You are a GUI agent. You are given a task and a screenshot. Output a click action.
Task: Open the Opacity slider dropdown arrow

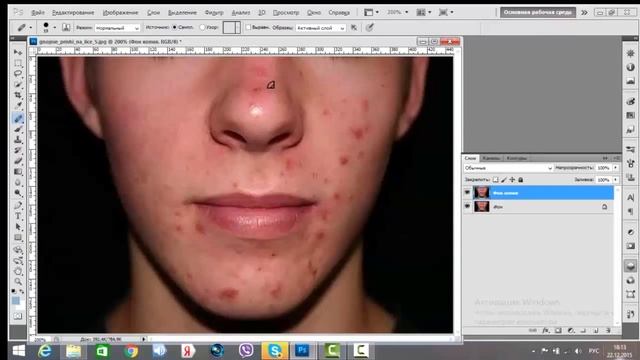pos(616,168)
